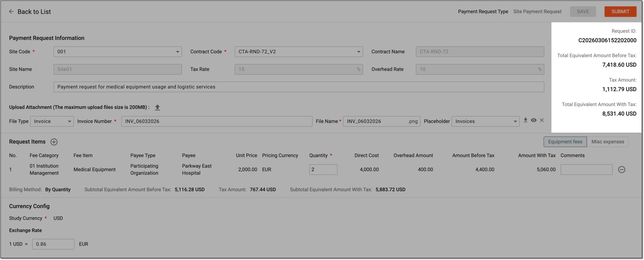The image size is (644, 260).
Task: Click the 01 Institution Management category cell
Action: (x=44, y=169)
